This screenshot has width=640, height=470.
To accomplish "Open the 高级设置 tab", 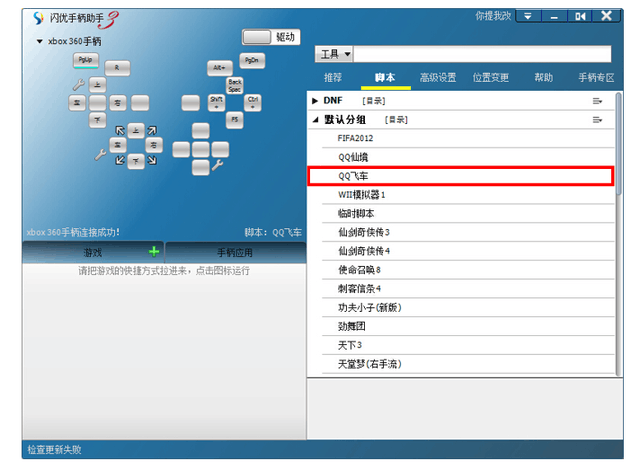I will pyautogui.click(x=438, y=78).
